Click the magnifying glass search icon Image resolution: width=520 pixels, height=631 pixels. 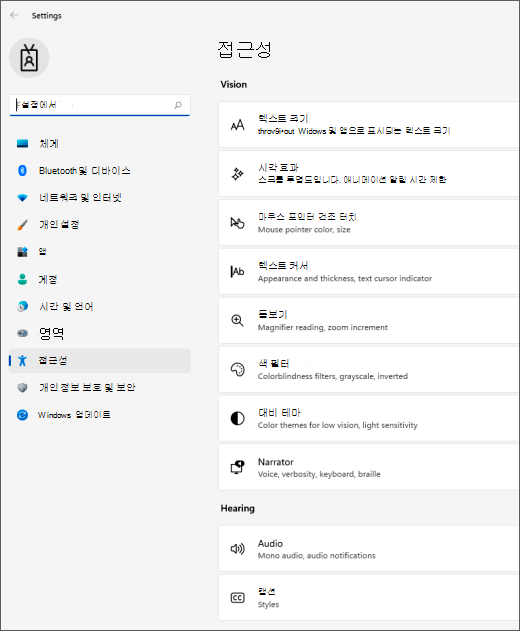[177, 105]
